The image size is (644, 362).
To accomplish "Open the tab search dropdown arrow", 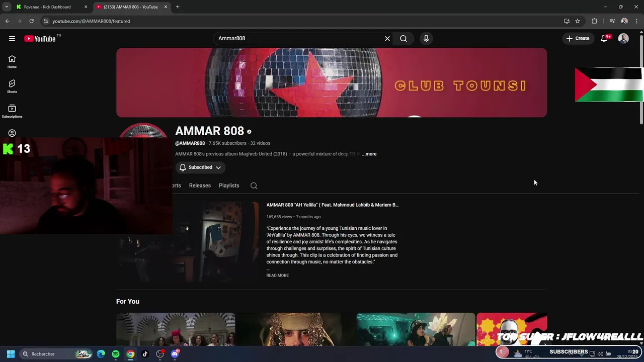I will coord(7,7).
